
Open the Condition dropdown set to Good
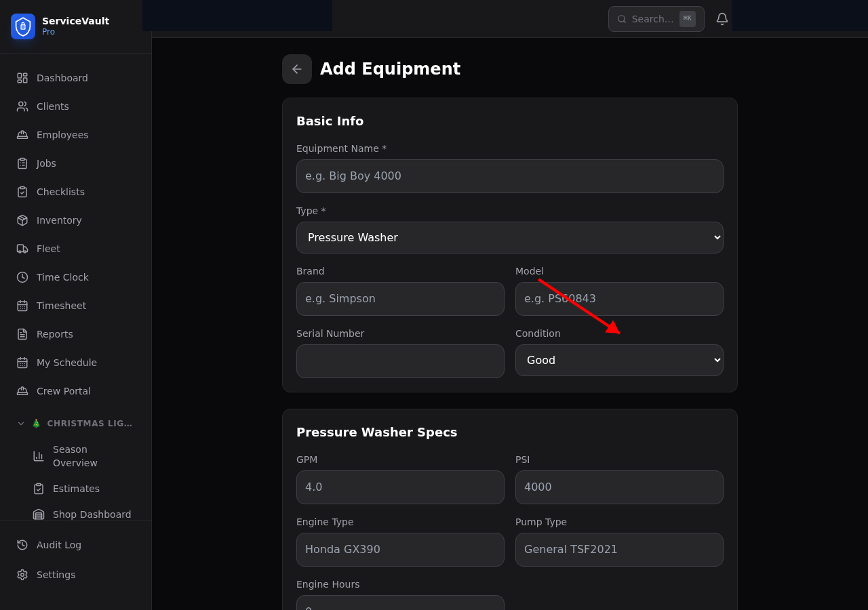click(618, 360)
